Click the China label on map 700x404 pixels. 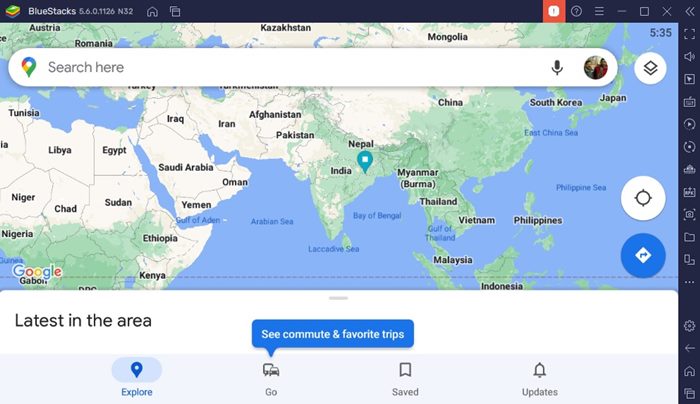click(450, 103)
